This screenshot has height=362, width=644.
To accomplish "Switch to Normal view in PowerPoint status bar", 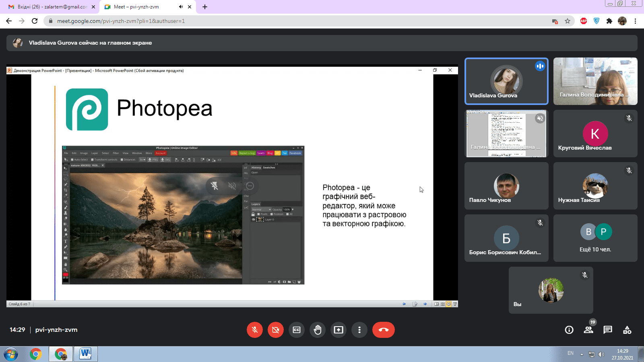I will click(437, 304).
